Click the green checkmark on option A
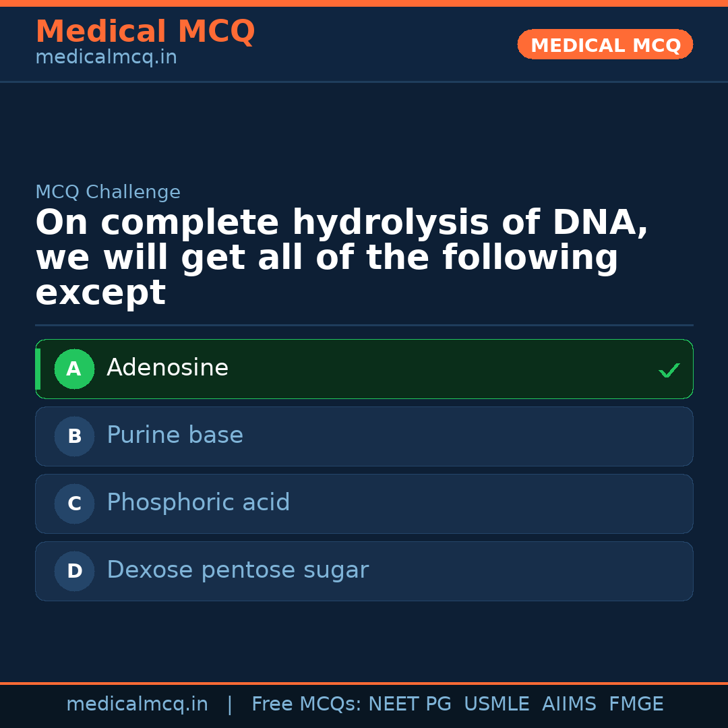 [669, 369]
